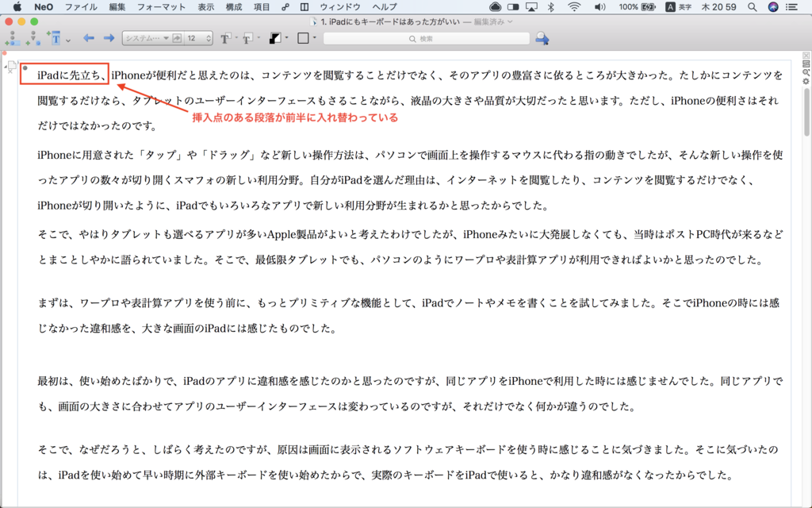Screen dimensions: 812x508
Task: Open the ヘルプ menu
Action: coord(385,6)
